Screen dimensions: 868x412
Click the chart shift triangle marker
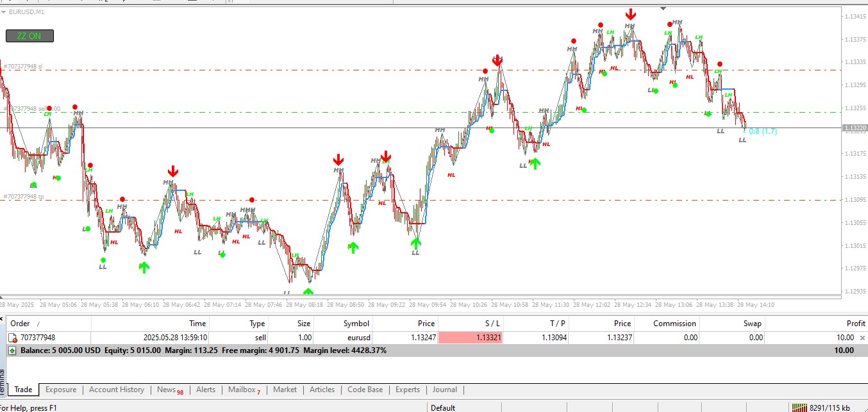coord(663,8)
